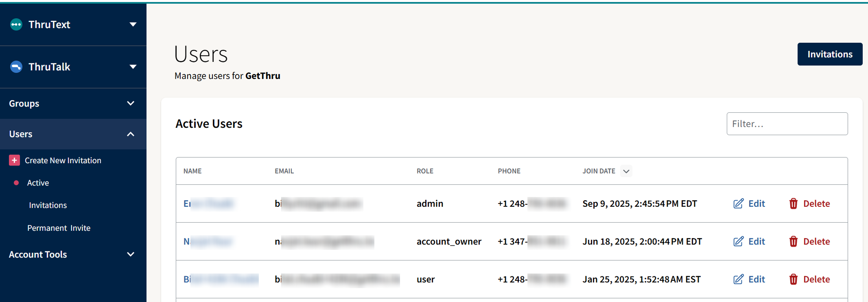Expand the Groups section chevron
The image size is (868, 302).
[131, 103]
